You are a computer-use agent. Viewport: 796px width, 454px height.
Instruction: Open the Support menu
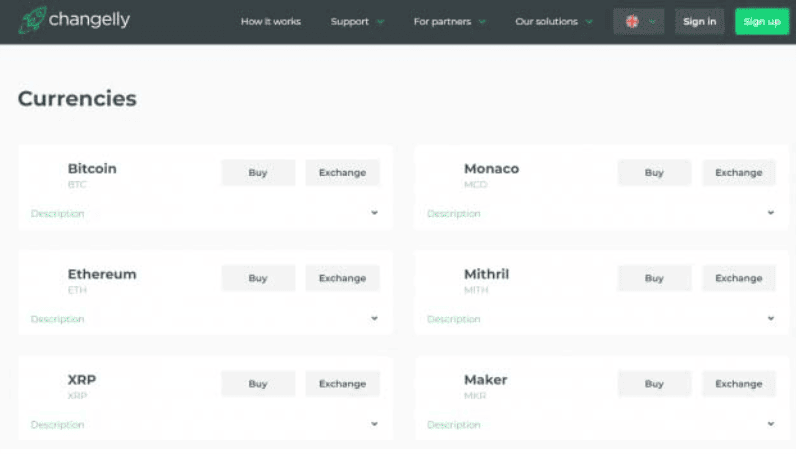[x=357, y=22]
